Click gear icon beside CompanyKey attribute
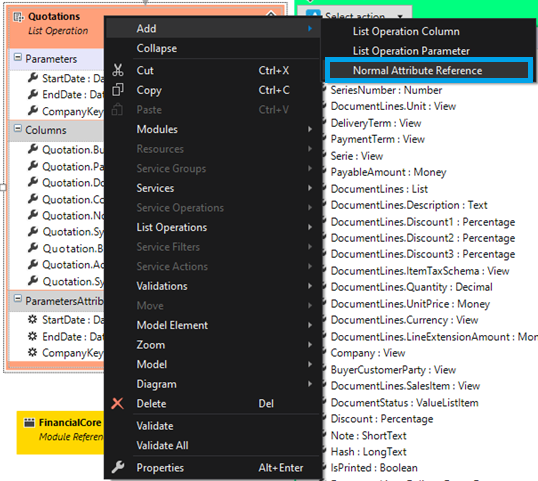538x481 pixels. (33, 352)
